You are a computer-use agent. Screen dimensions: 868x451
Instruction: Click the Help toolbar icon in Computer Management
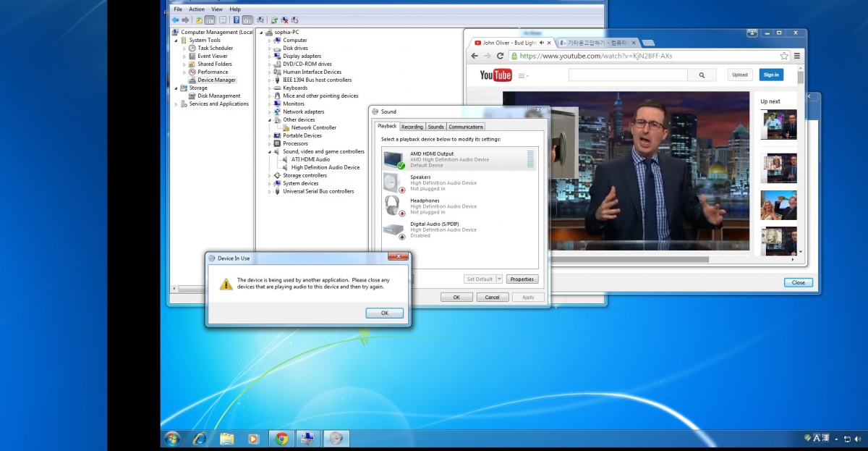(236, 20)
